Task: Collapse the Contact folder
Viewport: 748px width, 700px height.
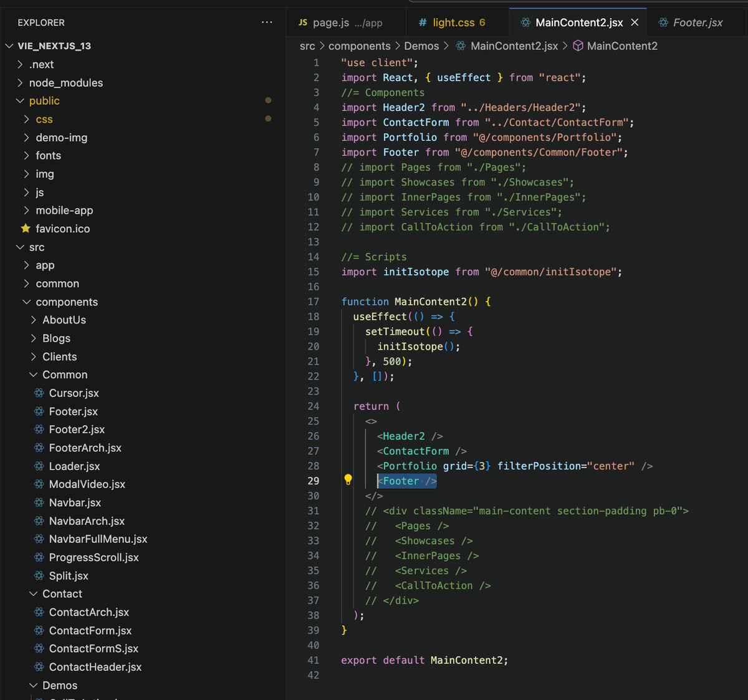Action: point(34,594)
